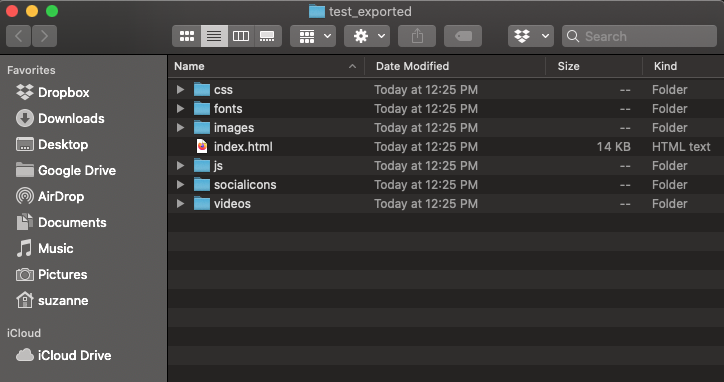The image size is (724, 382).
Task: Sort by the Size column header
Action: click(594, 66)
